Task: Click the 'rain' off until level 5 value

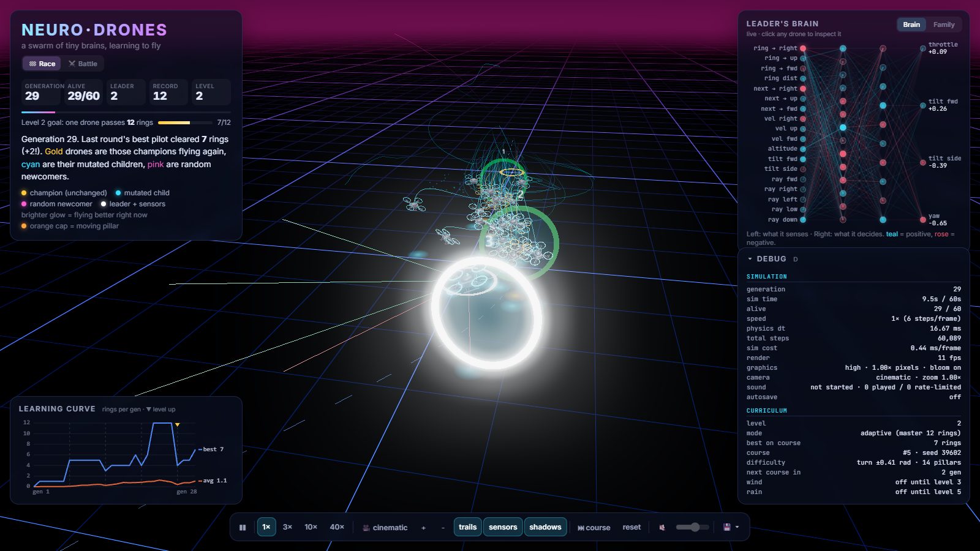Action: click(928, 492)
